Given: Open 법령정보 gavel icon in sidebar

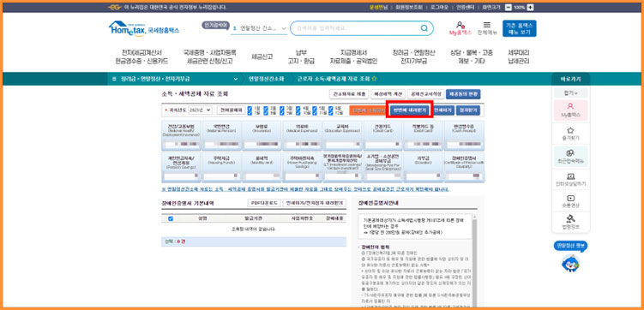Looking at the screenshot, I should [x=569, y=223].
